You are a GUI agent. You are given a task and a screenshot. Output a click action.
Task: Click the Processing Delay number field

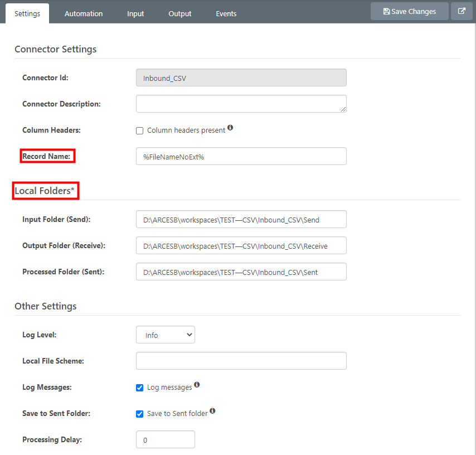coord(166,439)
